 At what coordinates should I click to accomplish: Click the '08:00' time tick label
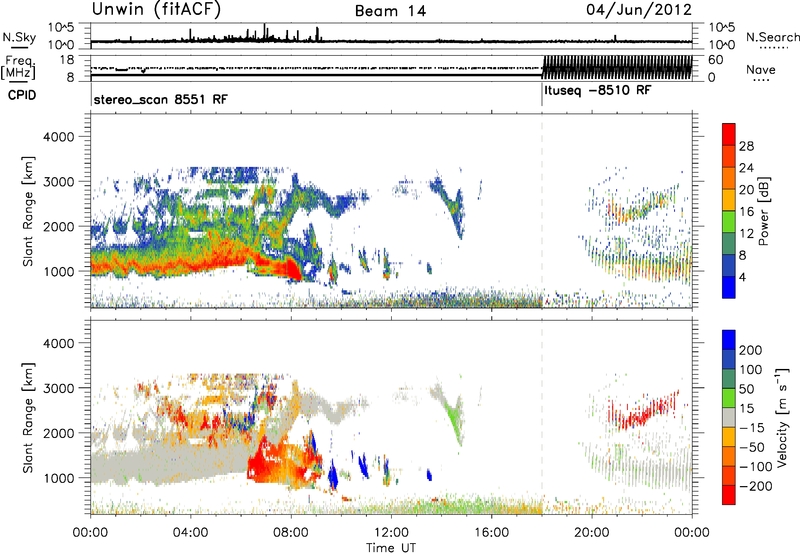[291, 533]
